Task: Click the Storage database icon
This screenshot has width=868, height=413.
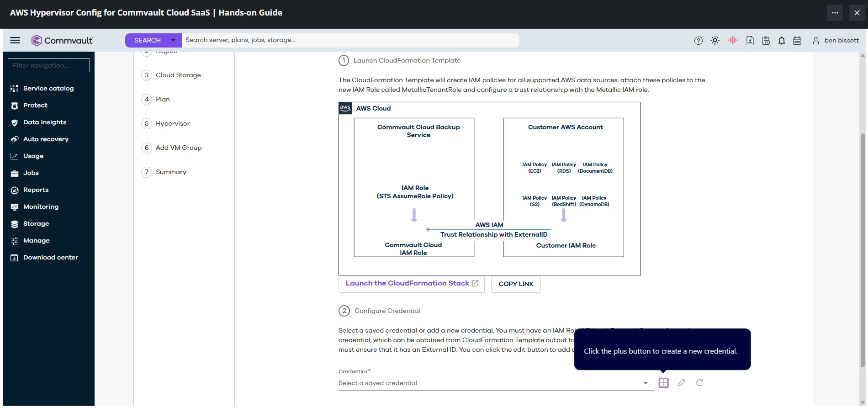Action: 14,224
